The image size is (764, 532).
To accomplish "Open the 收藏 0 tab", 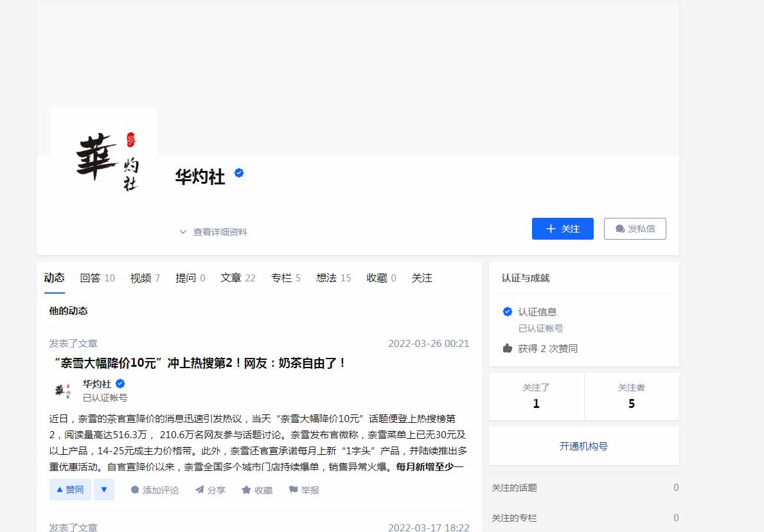I will (x=382, y=278).
